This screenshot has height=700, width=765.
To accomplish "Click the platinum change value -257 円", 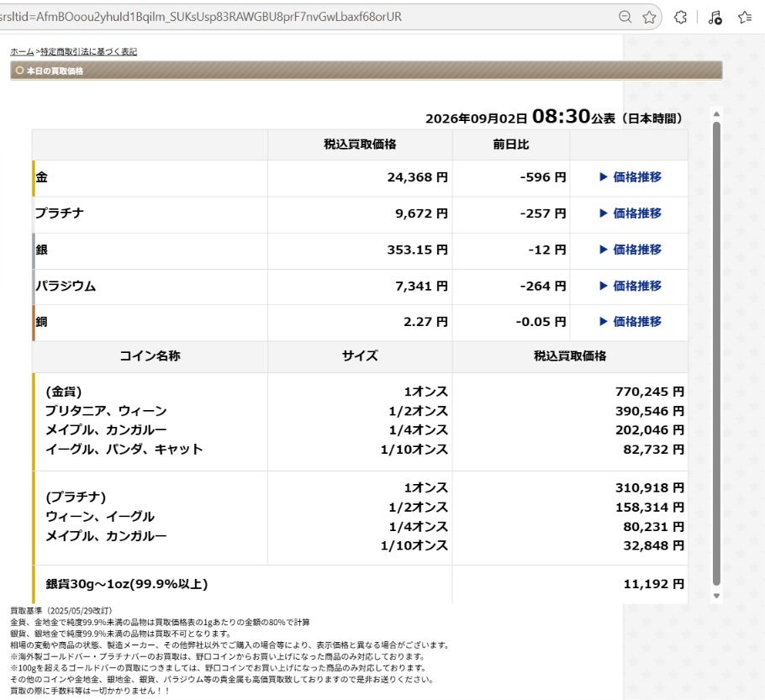I will (x=543, y=213).
